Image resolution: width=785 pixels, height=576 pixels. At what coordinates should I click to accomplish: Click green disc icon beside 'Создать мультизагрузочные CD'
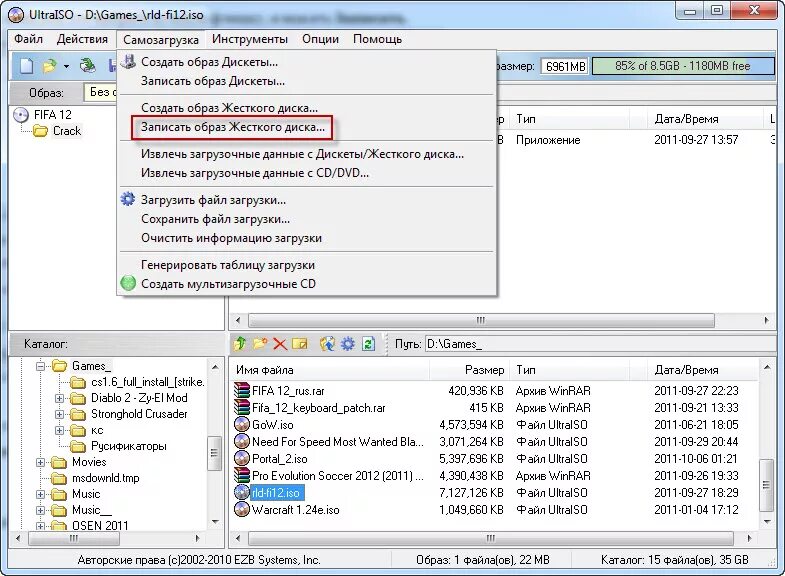128,283
